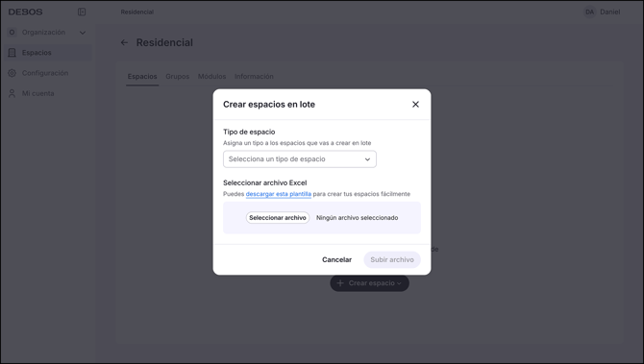
Task: Open the Crear espacio dropdown button
Action: click(369, 283)
